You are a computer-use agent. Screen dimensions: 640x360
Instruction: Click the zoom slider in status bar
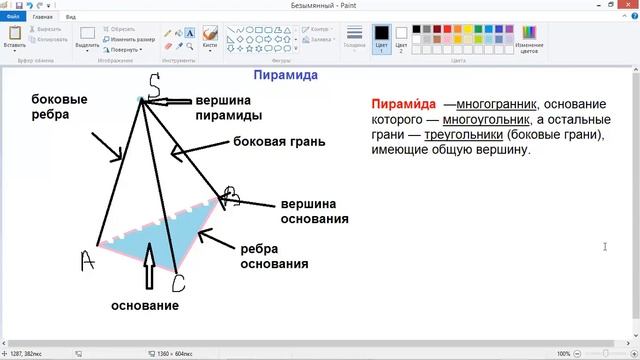[x=606, y=353]
